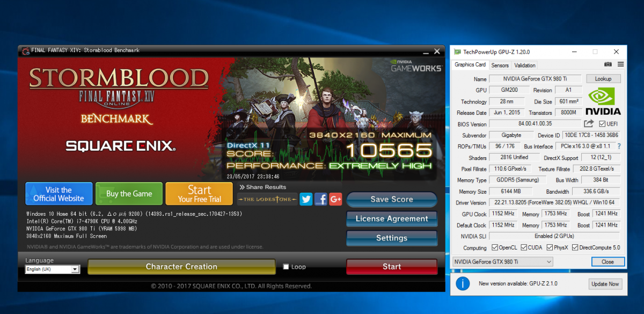Click the BIOS Version field 84.00.41.00.35
The width and height of the screenshot is (644, 314).
click(x=536, y=124)
